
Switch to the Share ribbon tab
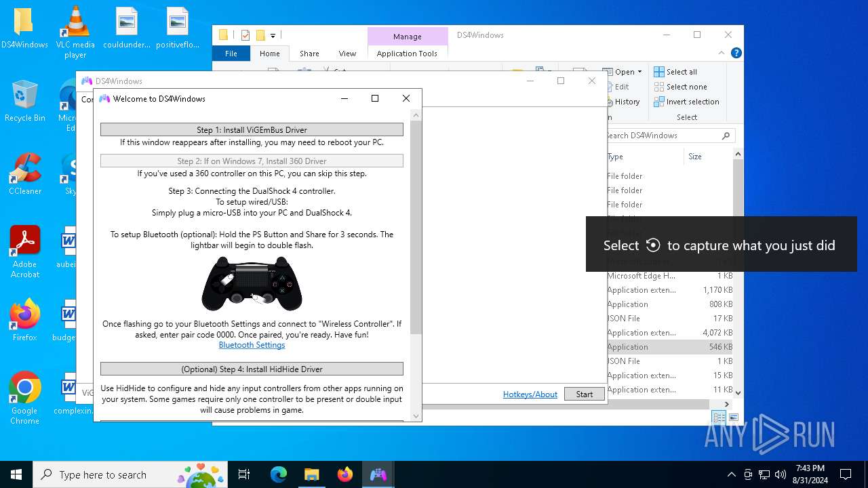click(309, 54)
